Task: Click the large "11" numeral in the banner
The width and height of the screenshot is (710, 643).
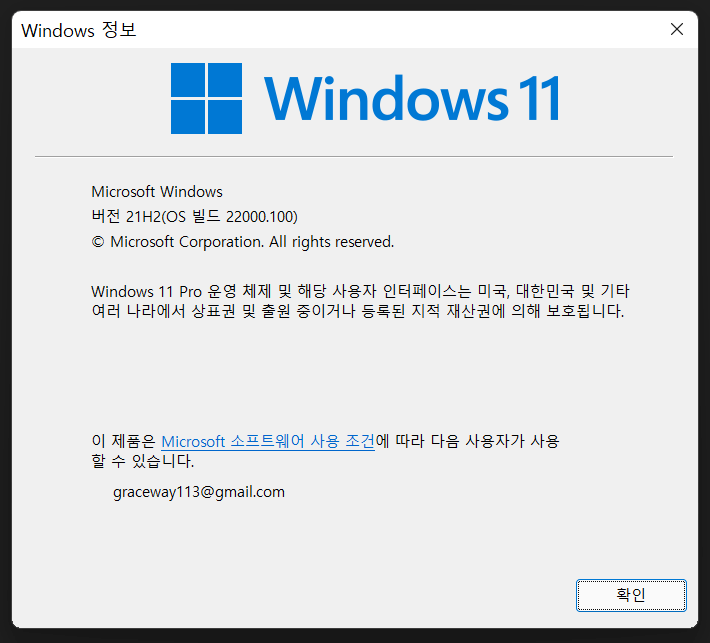Action: pyautogui.click(x=539, y=98)
